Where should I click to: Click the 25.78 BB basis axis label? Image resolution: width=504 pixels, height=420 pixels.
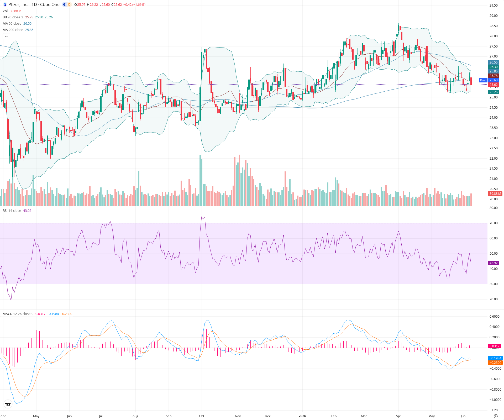tap(493, 76)
